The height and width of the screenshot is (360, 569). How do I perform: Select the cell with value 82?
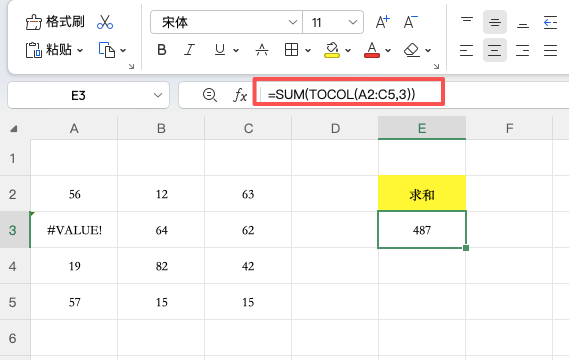(161, 266)
